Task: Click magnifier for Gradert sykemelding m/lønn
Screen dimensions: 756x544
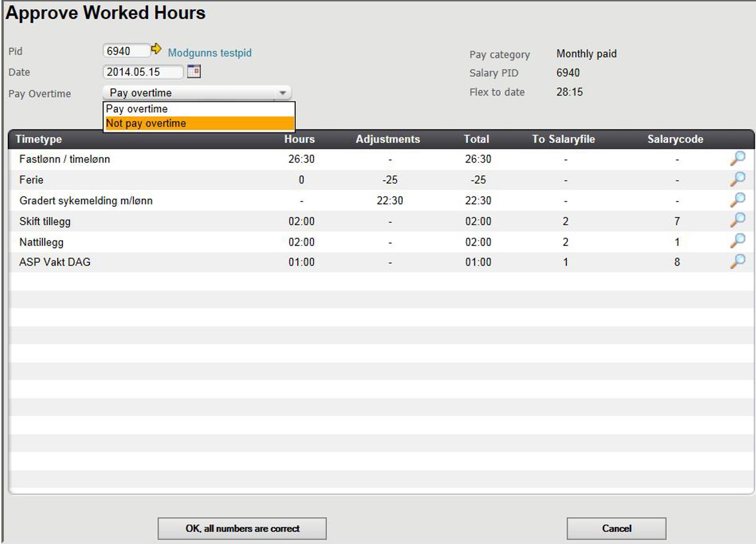Action: pyautogui.click(x=737, y=200)
